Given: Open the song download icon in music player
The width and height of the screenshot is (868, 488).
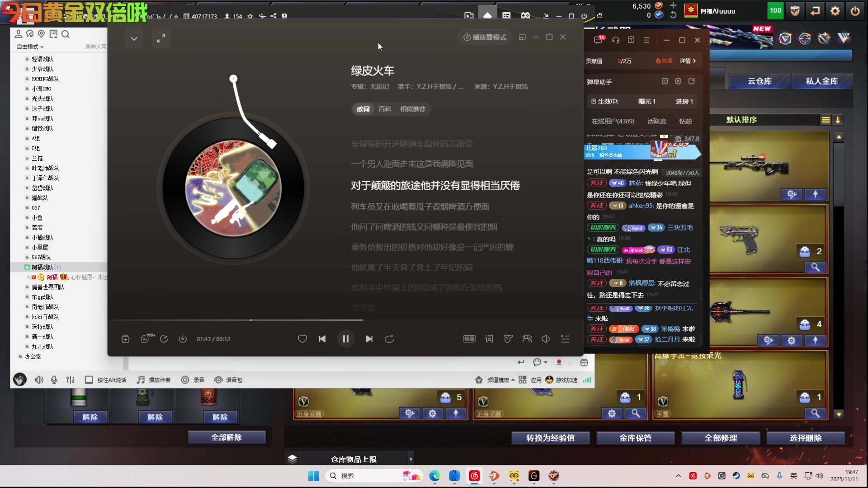Looking at the screenshot, I should [x=183, y=339].
